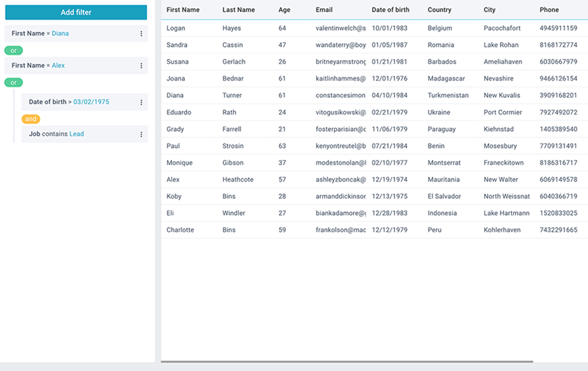Select the 'Heathcote' last name cell
The width and height of the screenshot is (588, 371).
pos(238,180)
